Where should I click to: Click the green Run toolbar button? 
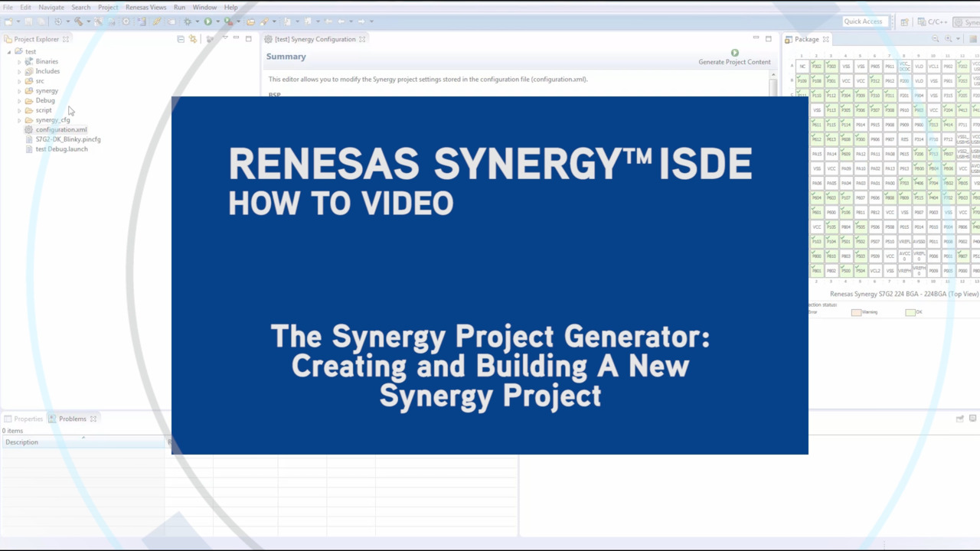pyautogui.click(x=207, y=21)
